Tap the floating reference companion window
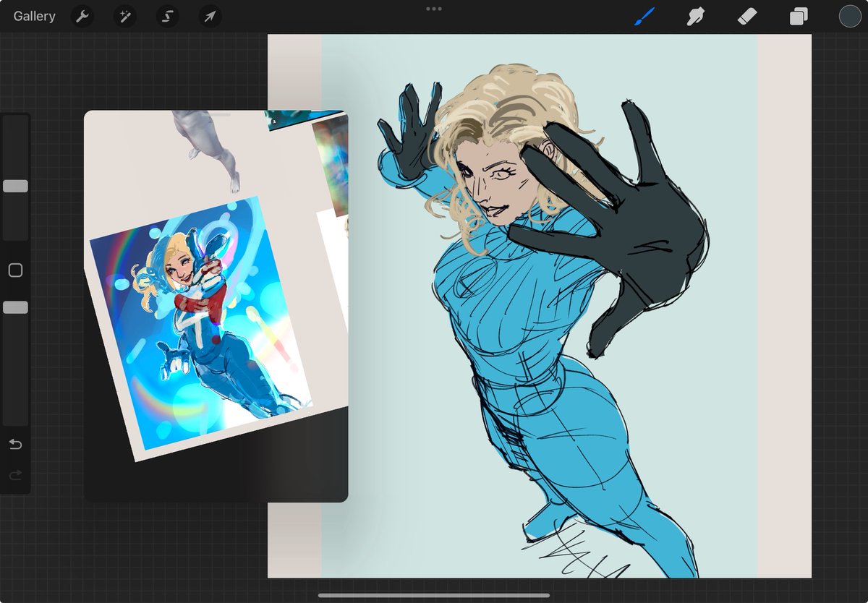 [217, 304]
